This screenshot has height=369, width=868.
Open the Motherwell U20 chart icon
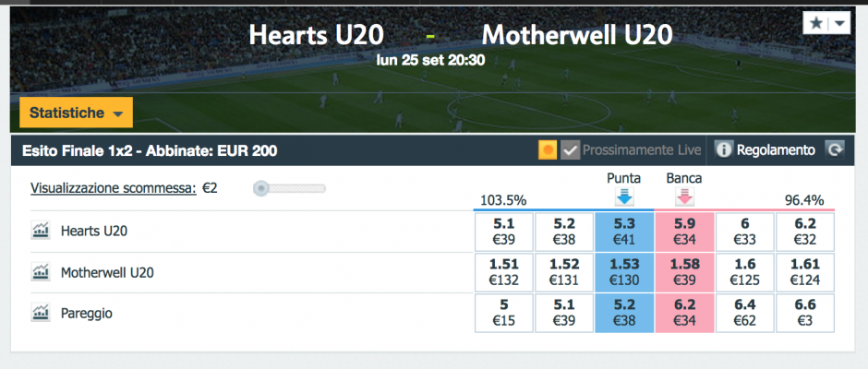[40, 272]
